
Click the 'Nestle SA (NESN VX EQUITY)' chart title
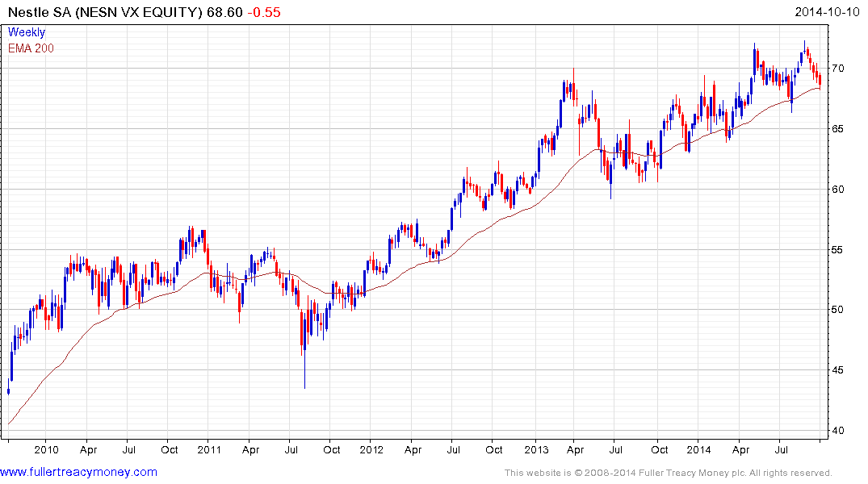(105, 12)
